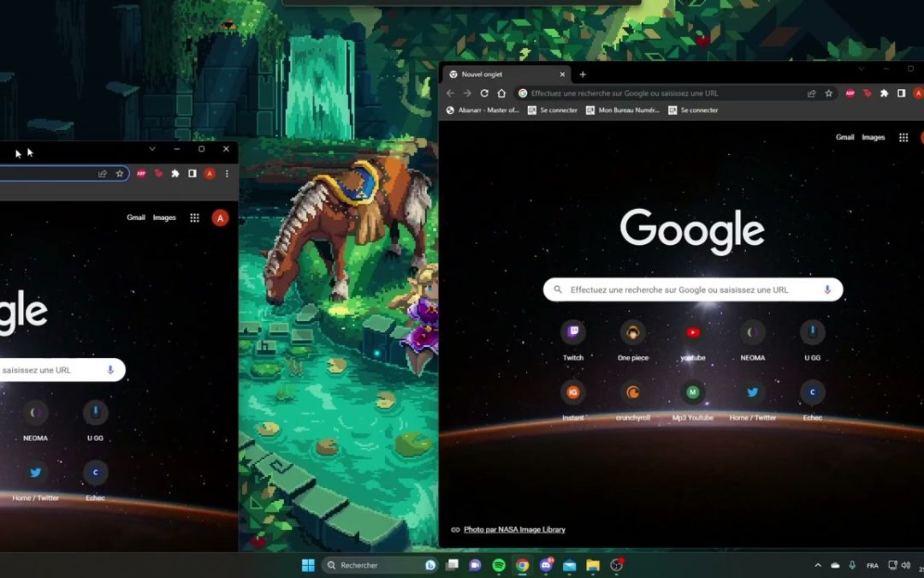Toggle side panel in left Chrome window
Image resolution: width=924 pixels, height=578 pixels.
point(192,173)
